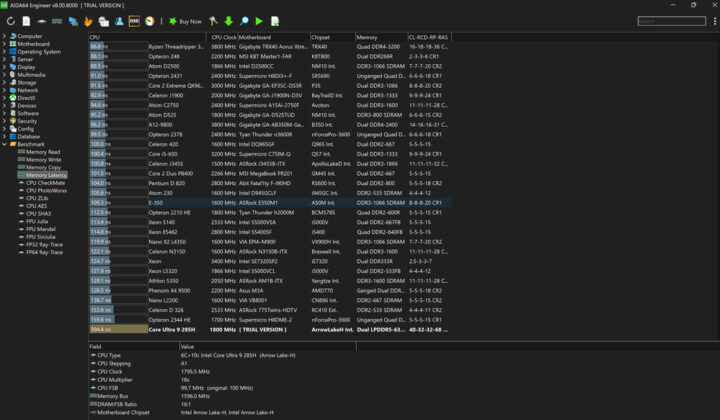Select the Ryzen Threadripper result row
The height and width of the screenshot is (420, 720).
pos(270,46)
